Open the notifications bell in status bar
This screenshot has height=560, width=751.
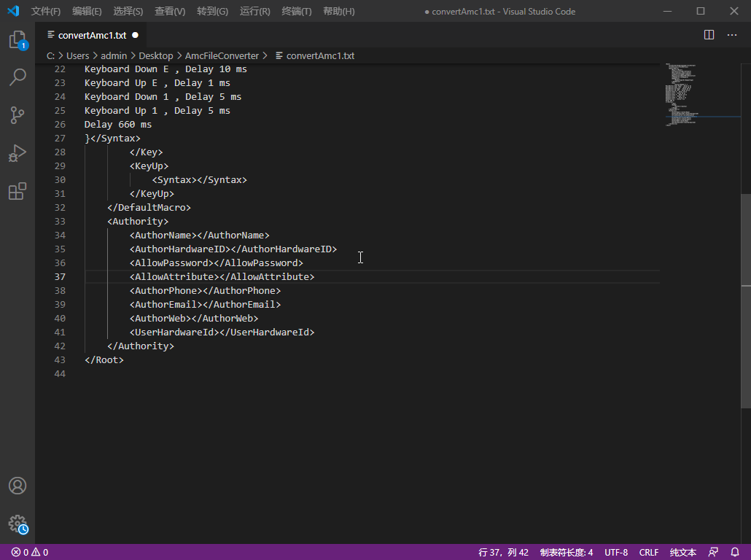[x=735, y=552]
